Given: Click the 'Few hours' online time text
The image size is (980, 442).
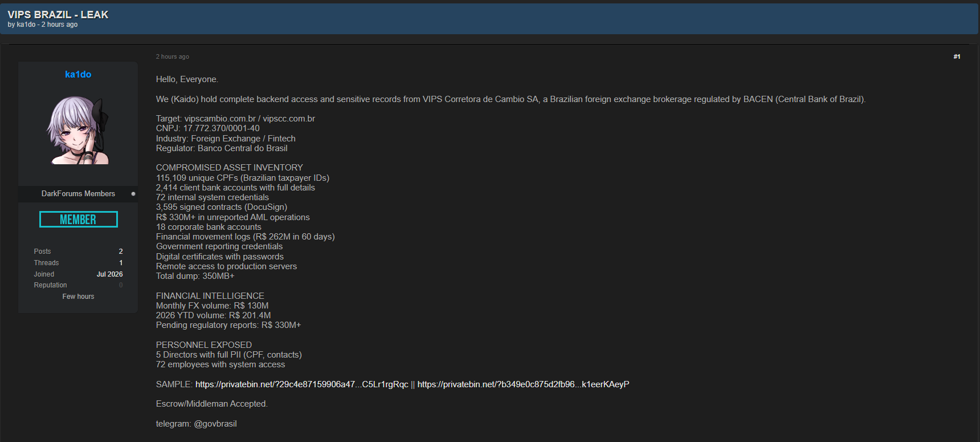Looking at the screenshot, I should click(x=78, y=297).
